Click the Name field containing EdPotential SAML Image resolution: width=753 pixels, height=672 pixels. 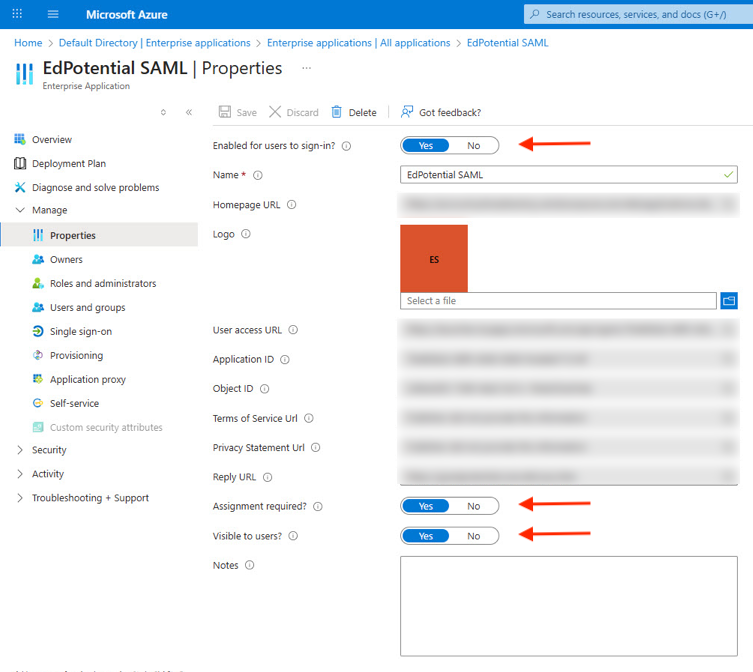pos(569,175)
